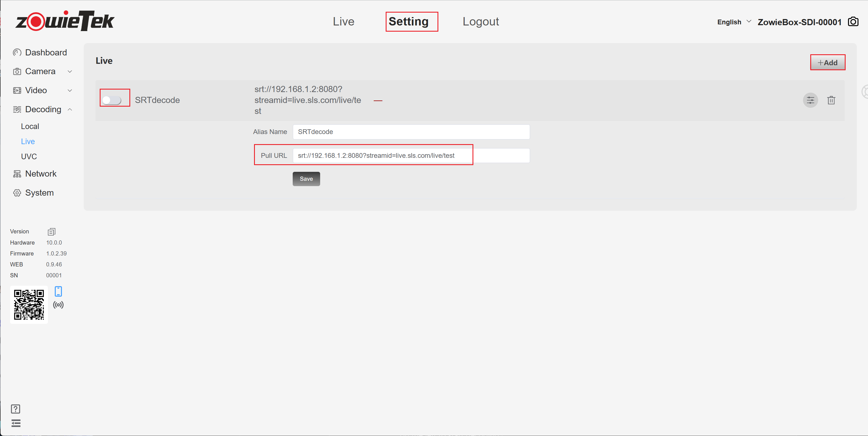
Task: Switch to the Live top tab
Action: (x=343, y=22)
